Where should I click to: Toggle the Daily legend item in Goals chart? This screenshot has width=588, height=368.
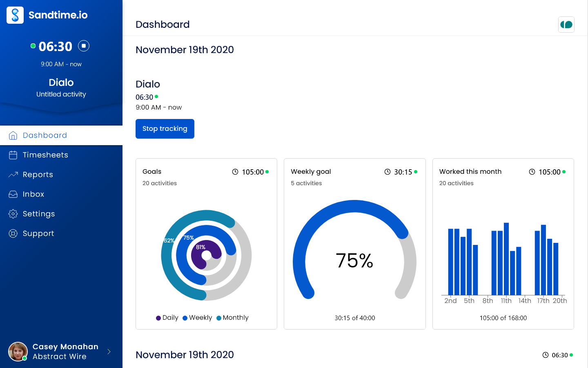click(167, 318)
